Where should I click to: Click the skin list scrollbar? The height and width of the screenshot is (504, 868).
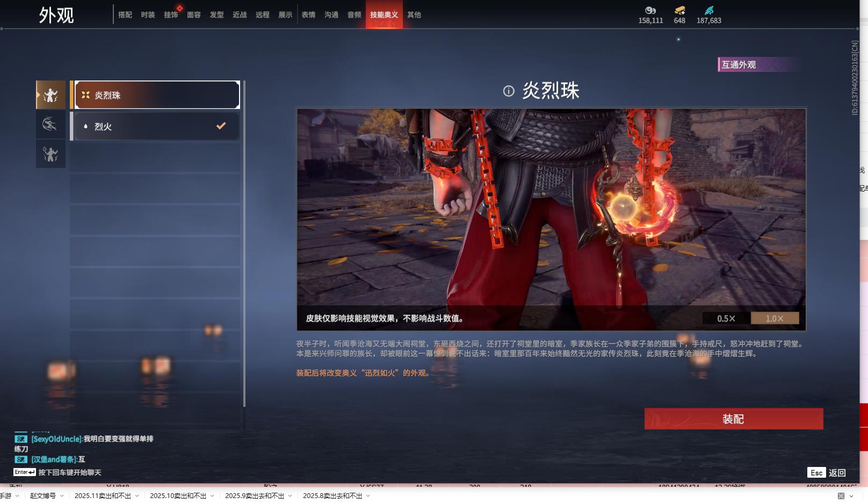click(x=244, y=244)
